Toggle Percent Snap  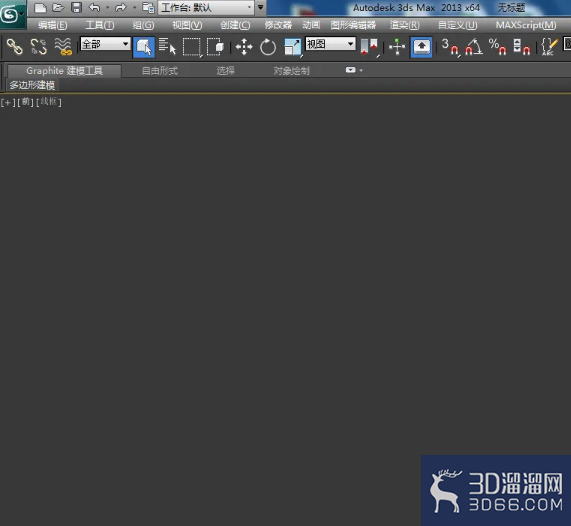click(x=497, y=47)
